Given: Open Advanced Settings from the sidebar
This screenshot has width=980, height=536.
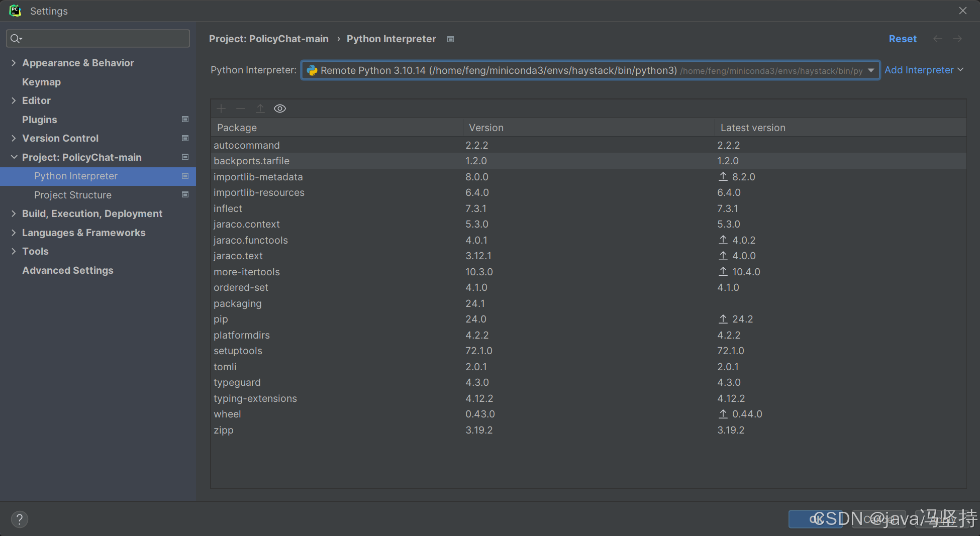Looking at the screenshot, I should 67,270.
